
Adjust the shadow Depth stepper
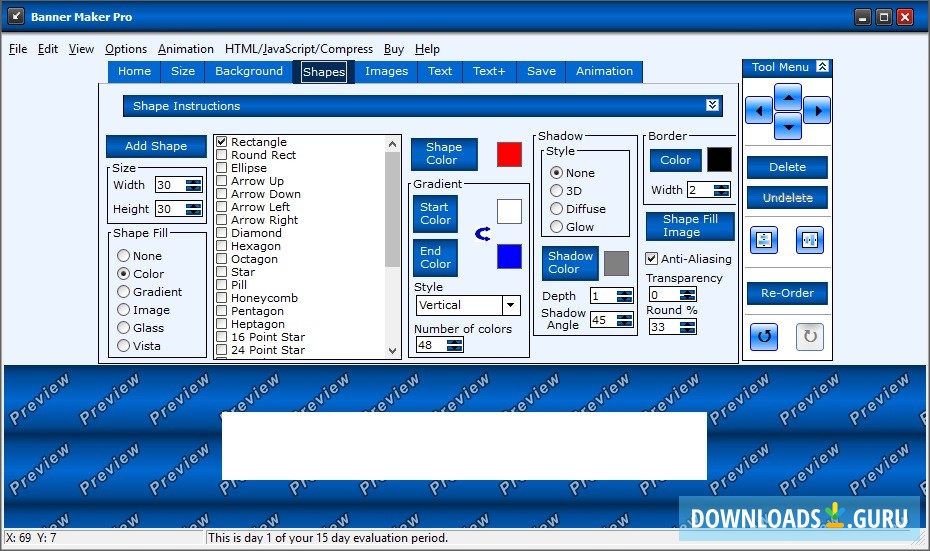tap(624, 296)
